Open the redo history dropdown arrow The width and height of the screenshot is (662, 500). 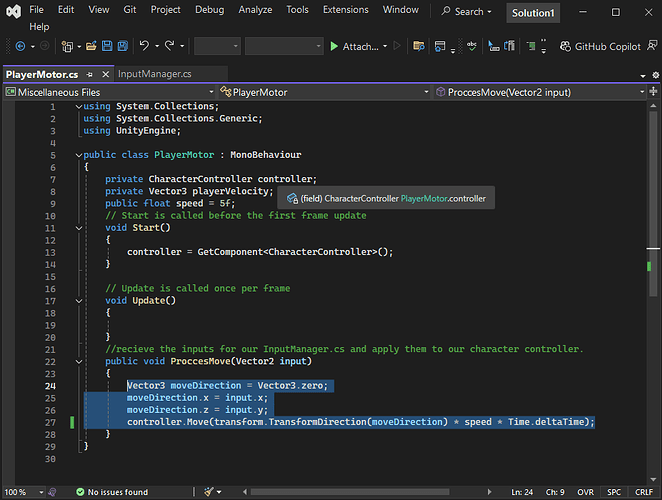pyautogui.click(x=182, y=46)
